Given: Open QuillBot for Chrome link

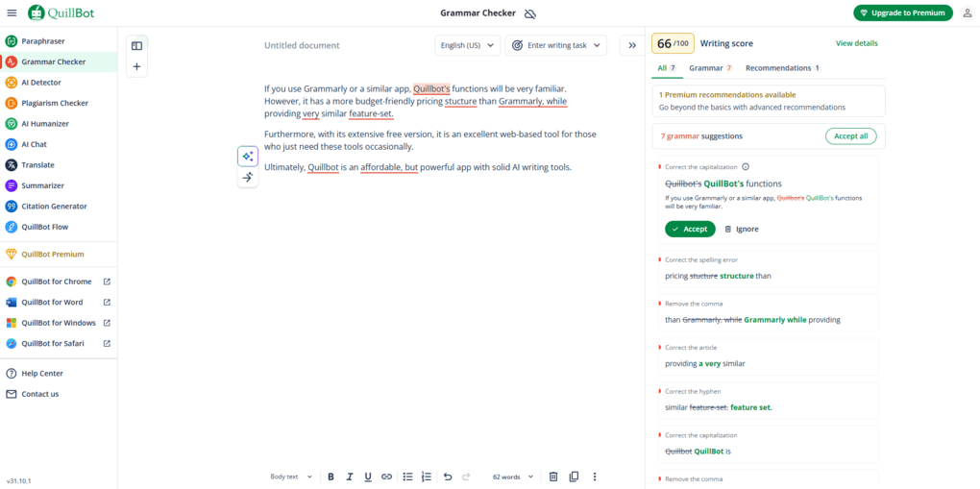Looking at the screenshot, I should [x=59, y=281].
